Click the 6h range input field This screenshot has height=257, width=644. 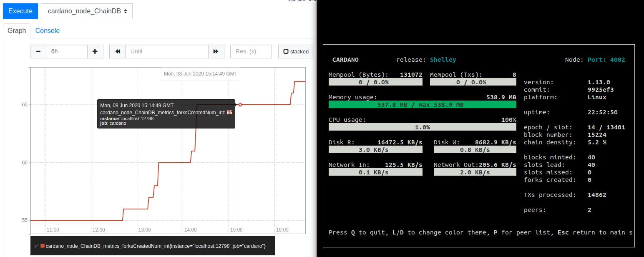(67, 51)
